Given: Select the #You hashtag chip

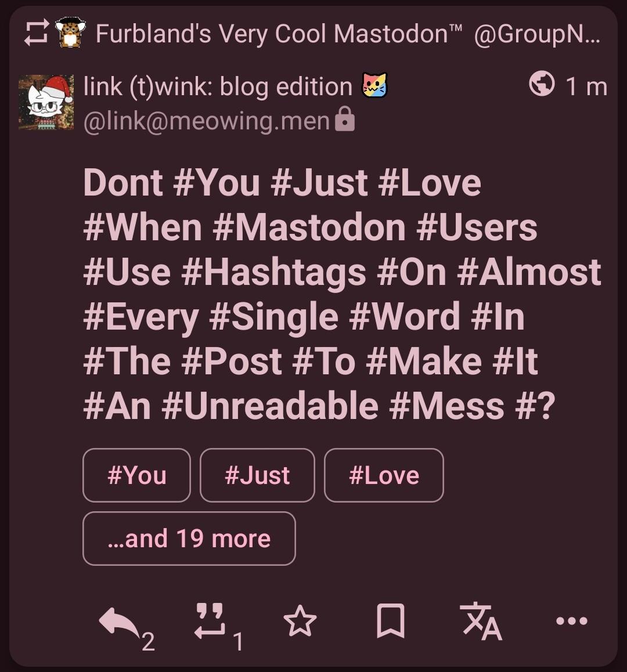Looking at the screenshot, I should [136, 475].
